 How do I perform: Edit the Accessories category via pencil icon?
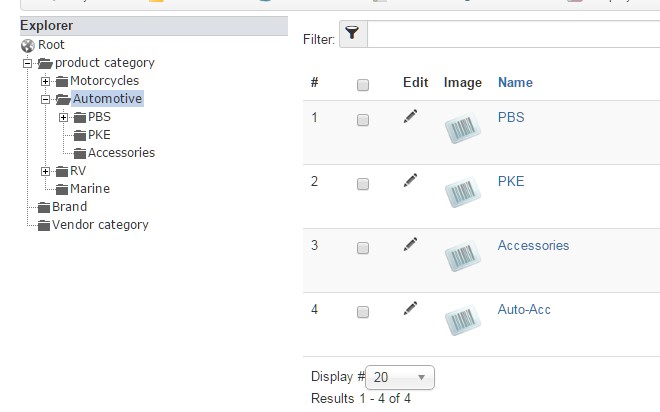click(x=410, y=244)
